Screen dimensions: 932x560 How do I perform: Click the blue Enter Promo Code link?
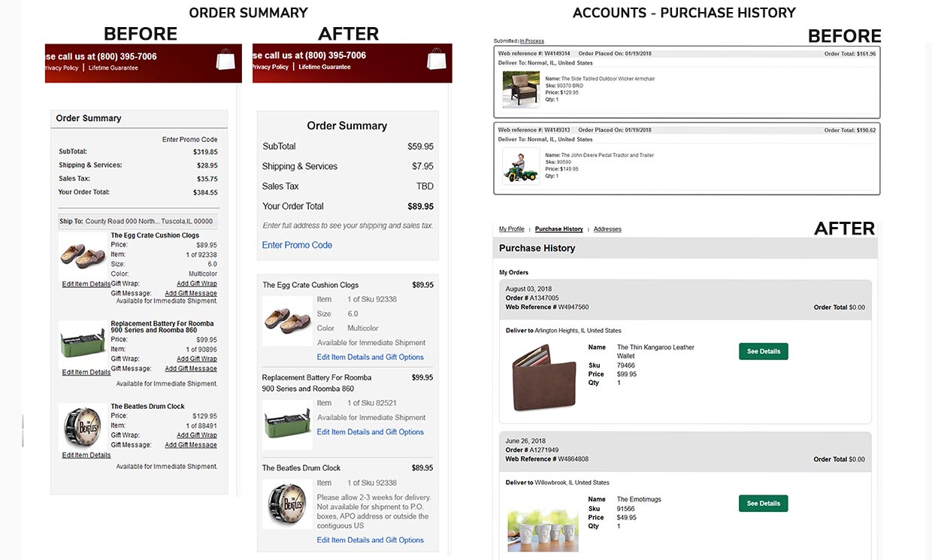297,245
